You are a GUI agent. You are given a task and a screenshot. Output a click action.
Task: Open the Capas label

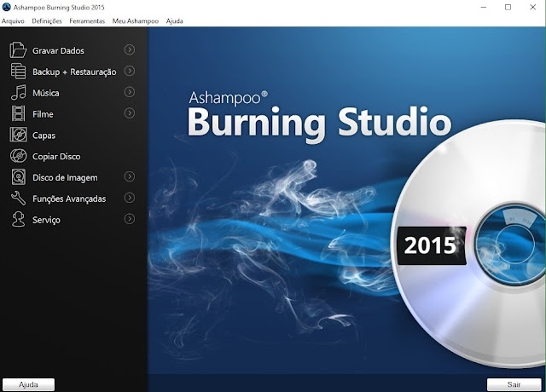click(x=44, y=135)
